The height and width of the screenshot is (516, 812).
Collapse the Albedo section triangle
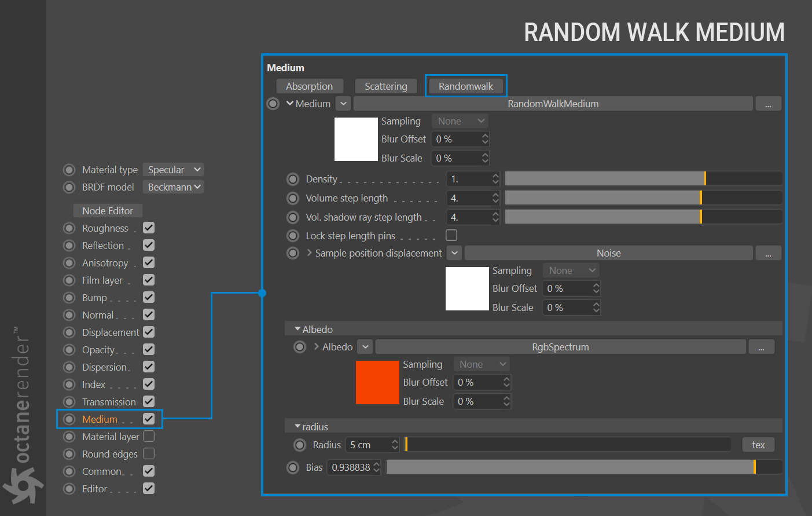point(297,329)
